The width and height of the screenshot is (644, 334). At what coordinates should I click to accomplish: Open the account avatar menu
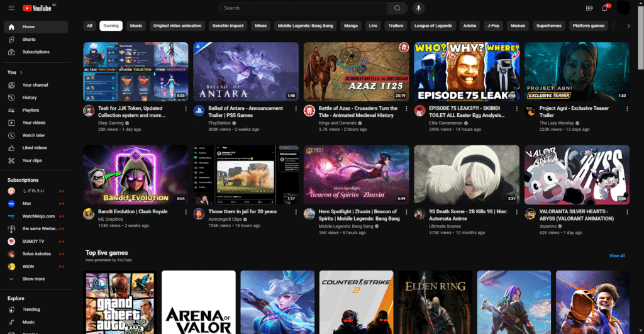[x=623, y=8]
